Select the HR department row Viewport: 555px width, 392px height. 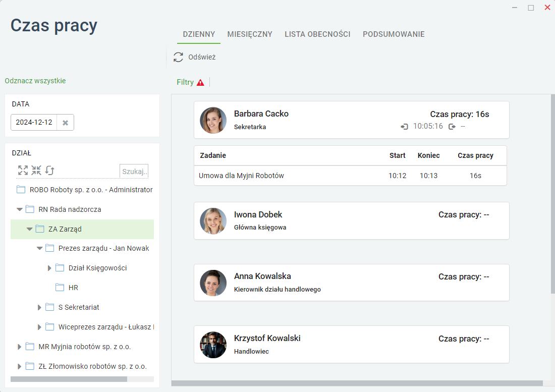[82, 288]
